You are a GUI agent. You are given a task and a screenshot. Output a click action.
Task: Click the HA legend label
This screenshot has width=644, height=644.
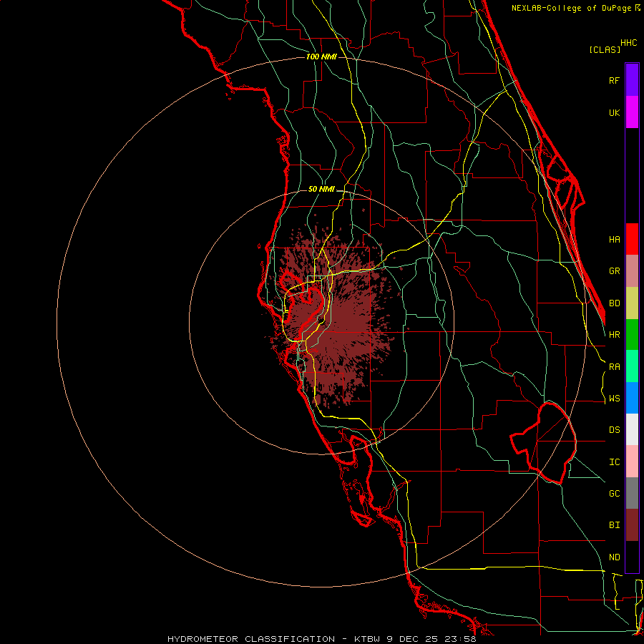[615, 240]
